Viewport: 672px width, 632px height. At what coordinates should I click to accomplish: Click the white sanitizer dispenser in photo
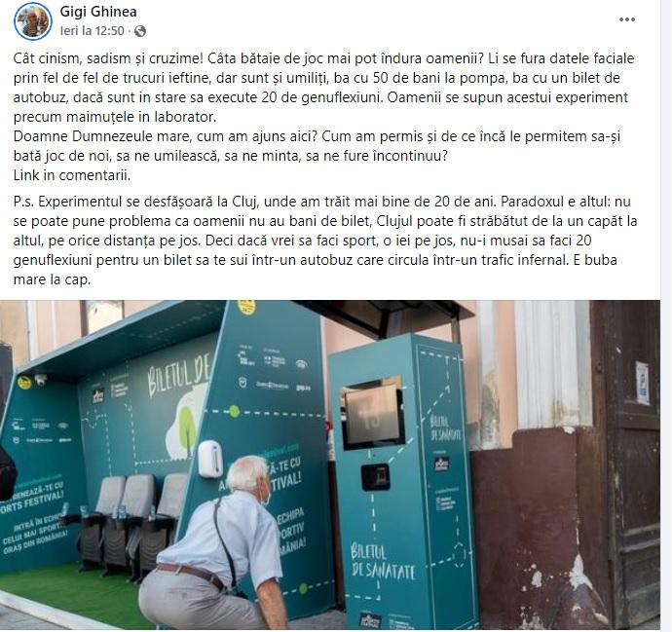click(x=210, y=459)
